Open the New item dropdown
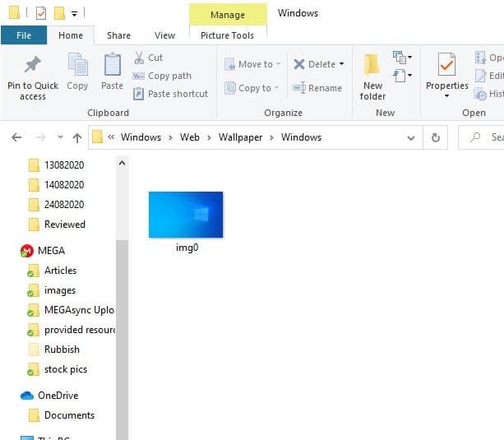Viewport: 504px width, 440px height. pyautogui.click(x=402, y=58)
